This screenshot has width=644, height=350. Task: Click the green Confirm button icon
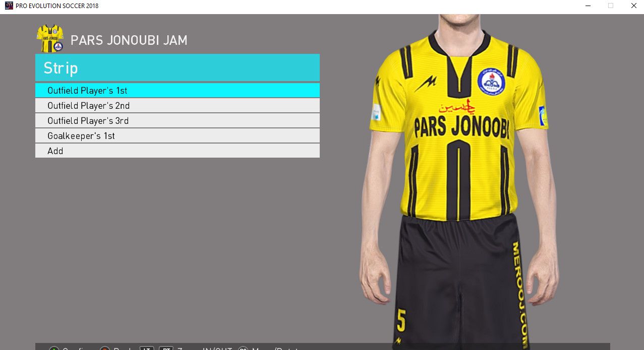[54, 348]
